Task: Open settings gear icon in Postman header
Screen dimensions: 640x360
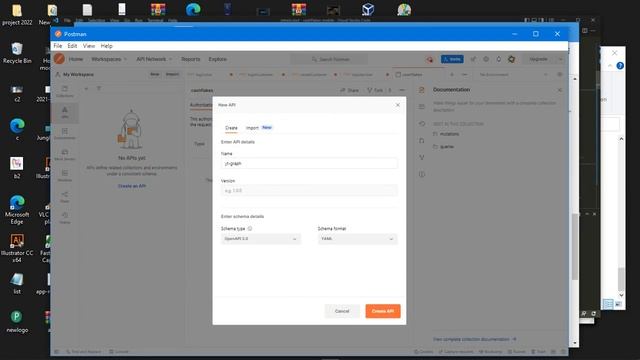Action: click(x=486, y=59)
